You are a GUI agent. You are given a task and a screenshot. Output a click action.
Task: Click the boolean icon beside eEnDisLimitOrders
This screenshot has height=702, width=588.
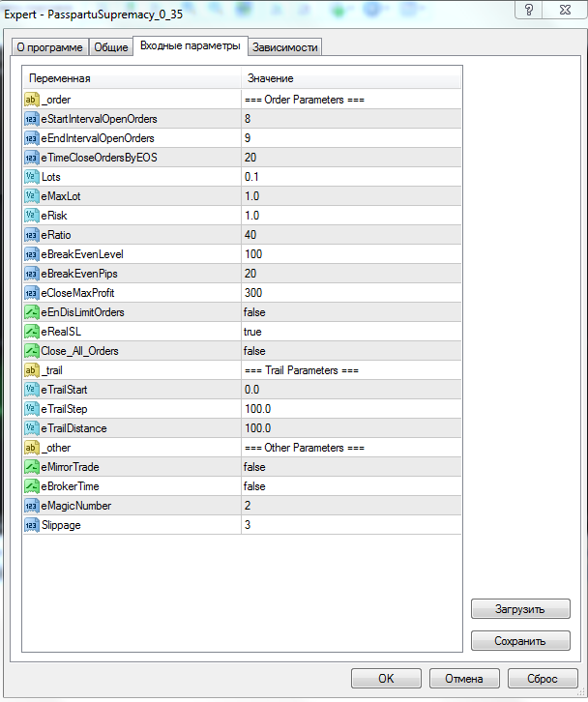pos(31,312)
